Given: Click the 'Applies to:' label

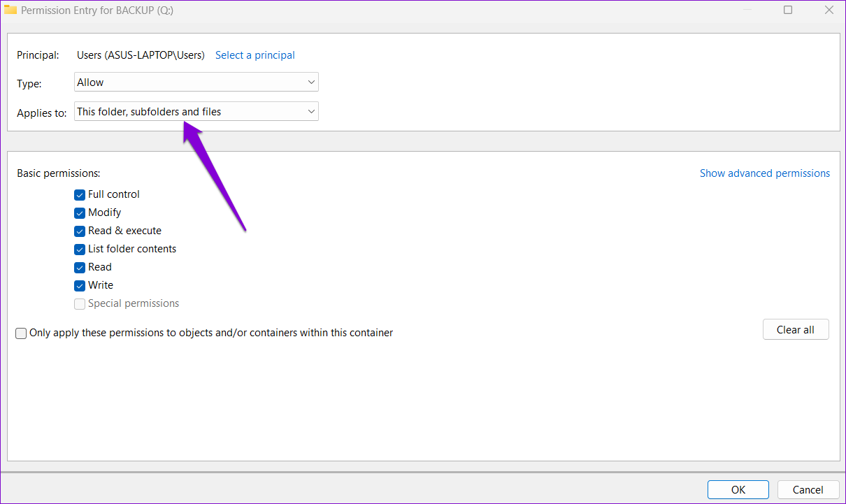Looking at the screenshot, I should pos(42,113).
